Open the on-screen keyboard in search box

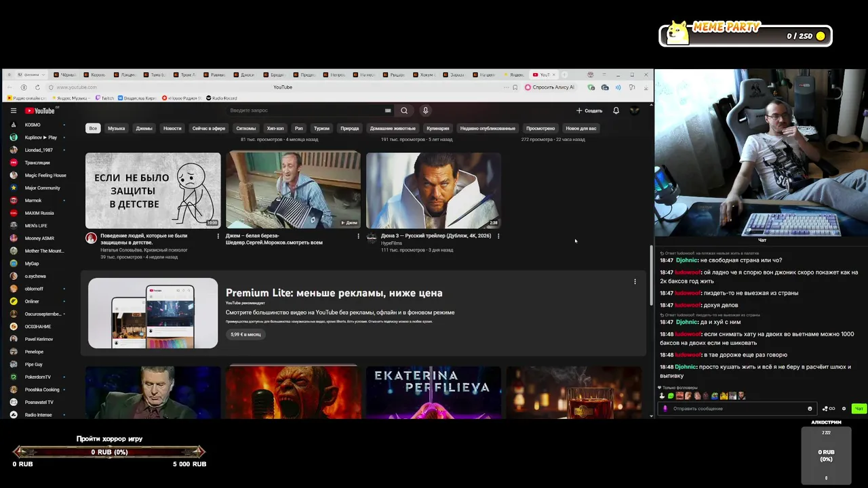point(388,110)
